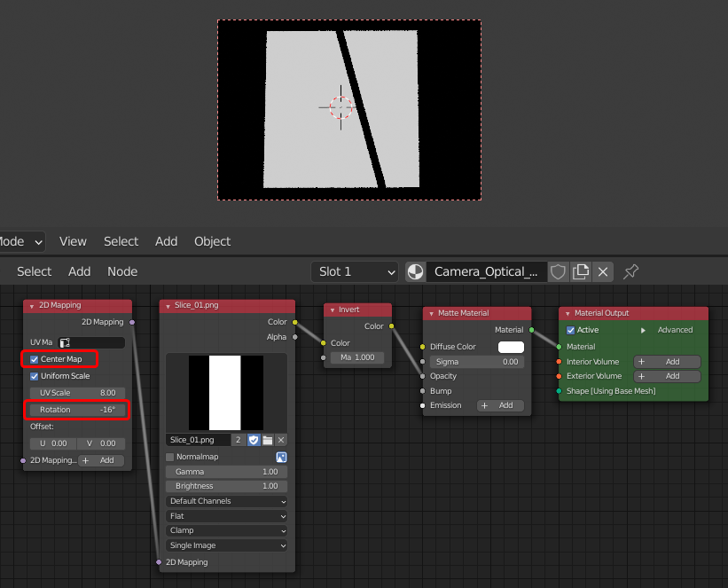This screenshot has width=728, height=588.
Task: Click the material browse sphere icon
Action: point(414,272)
